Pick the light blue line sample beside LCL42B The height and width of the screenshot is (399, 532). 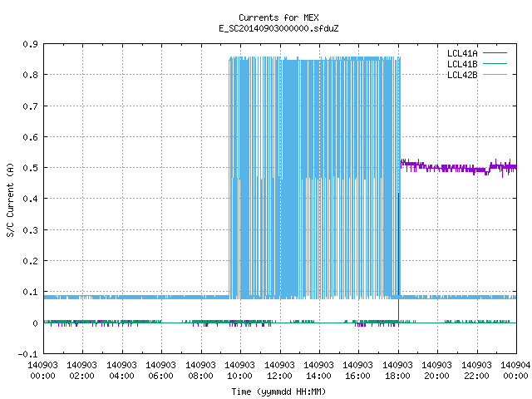495,74
